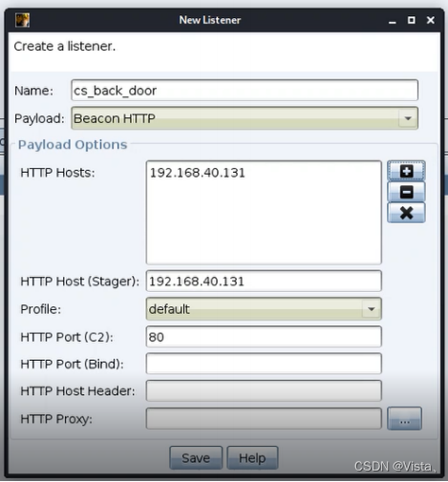This screenshot has height=482, width=448.
Task: Click the HTTP Host Header field
Action: [264, 390]
